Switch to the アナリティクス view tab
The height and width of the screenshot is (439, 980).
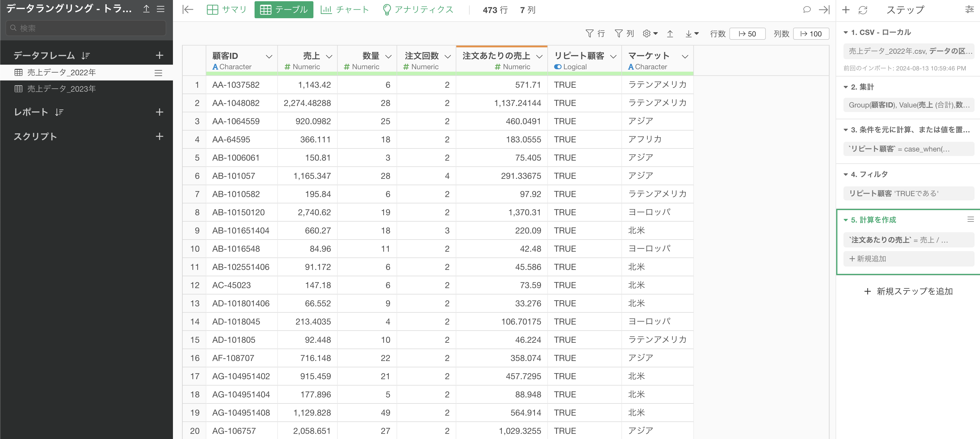click(x=418, y=9)
